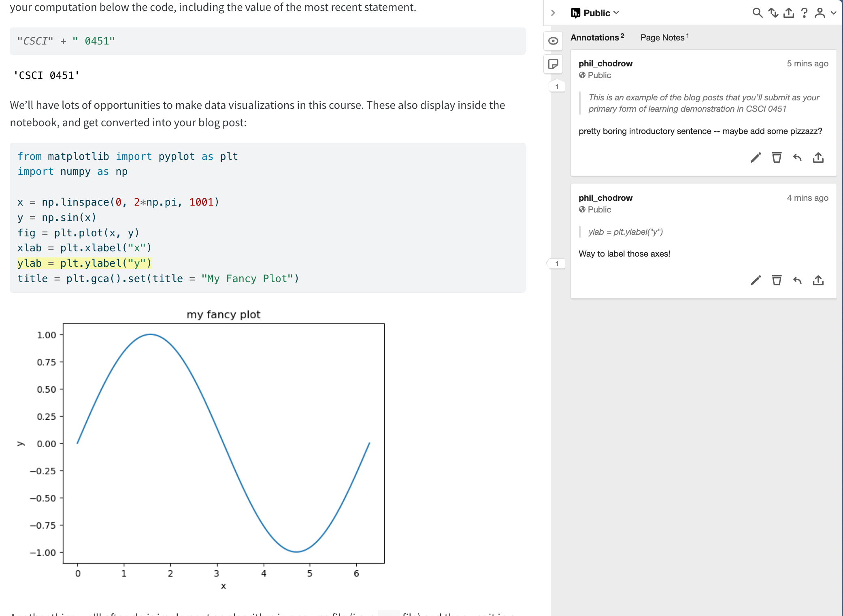Click the highlighted ylab code line
The width and height of the screenshot is (843, 616).
tap(84, 263)
